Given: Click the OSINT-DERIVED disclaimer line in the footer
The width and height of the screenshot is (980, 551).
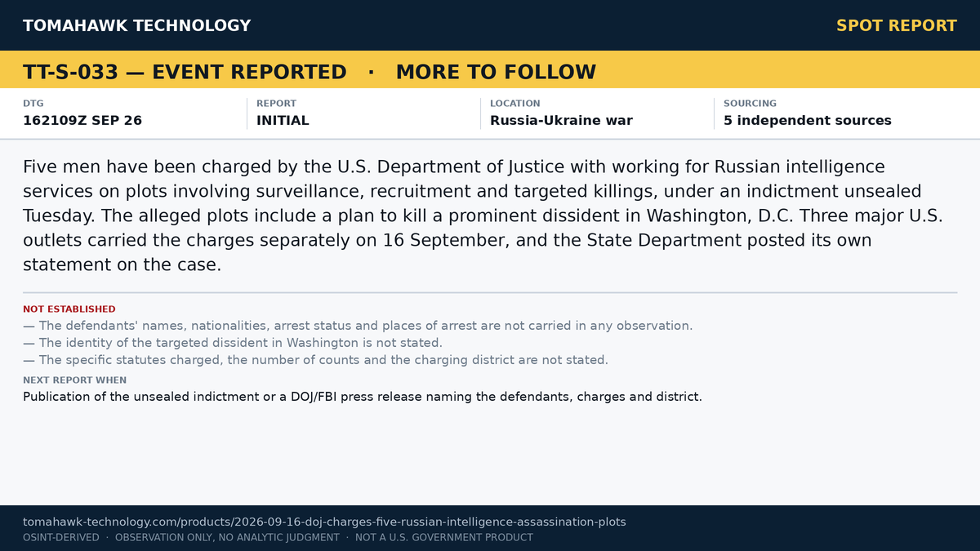Looking at the screenshot, I should [x=278, y=538].
